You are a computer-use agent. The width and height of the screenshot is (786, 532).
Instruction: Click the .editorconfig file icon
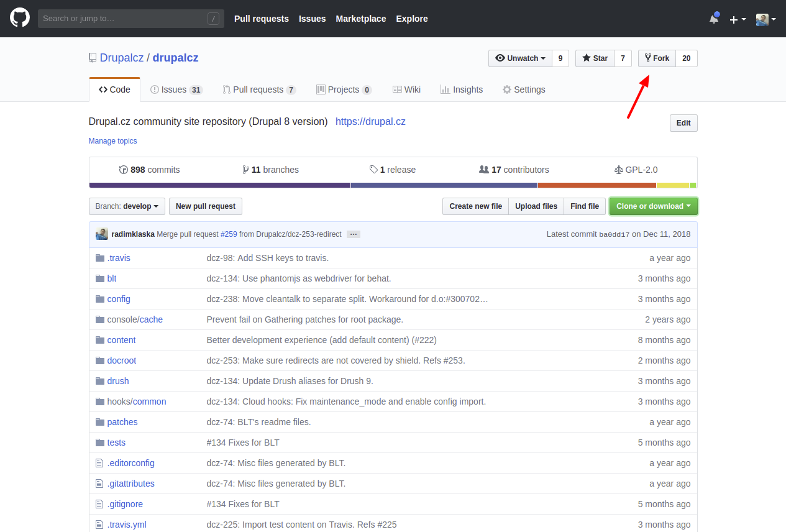(99, 463)
